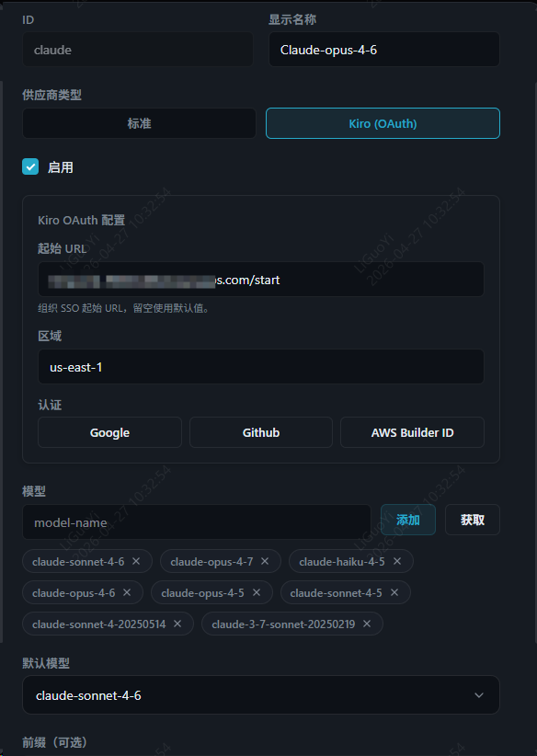This screenshot has width=537, height=756.
Task: Click the claude-sonnet-4-6 tag text
Action: (x=78, y=562)
